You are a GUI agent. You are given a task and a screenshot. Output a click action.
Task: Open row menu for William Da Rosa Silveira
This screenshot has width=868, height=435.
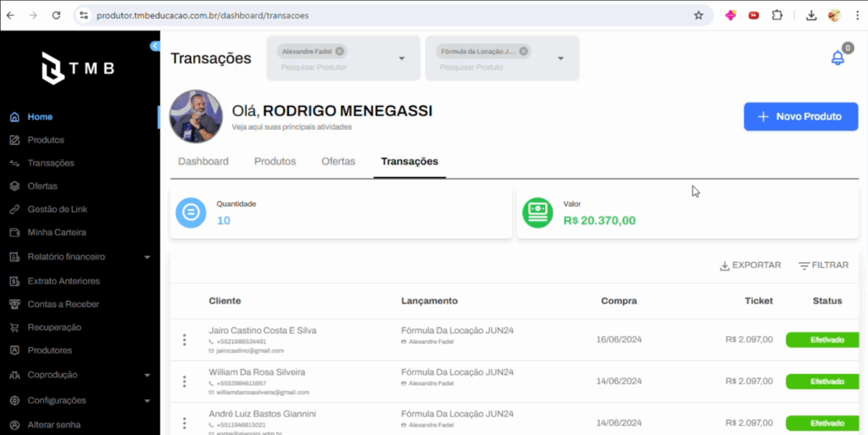(184, 382)
